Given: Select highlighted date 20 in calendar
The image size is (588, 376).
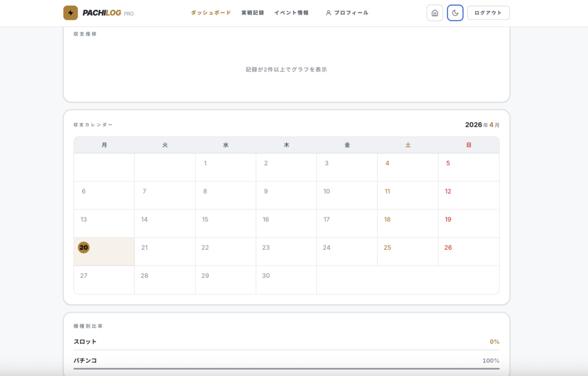Looking at the screenshot, I should click(x=84, y=247).
